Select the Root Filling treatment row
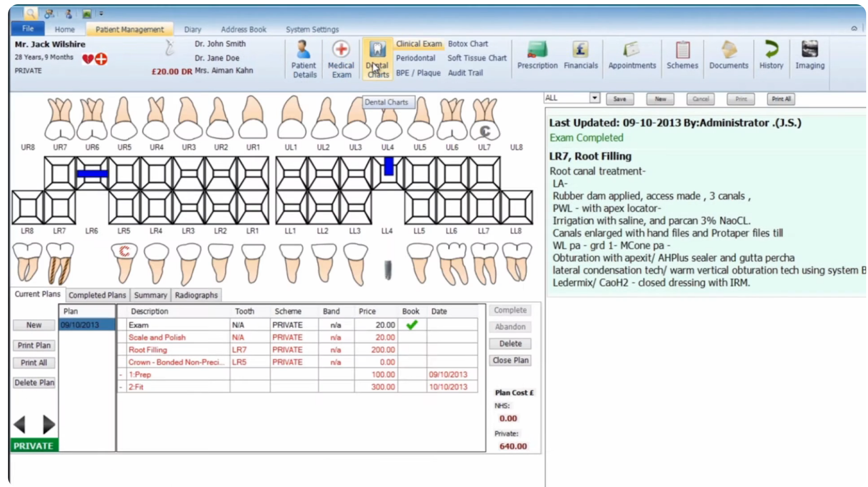 point(298,350)
